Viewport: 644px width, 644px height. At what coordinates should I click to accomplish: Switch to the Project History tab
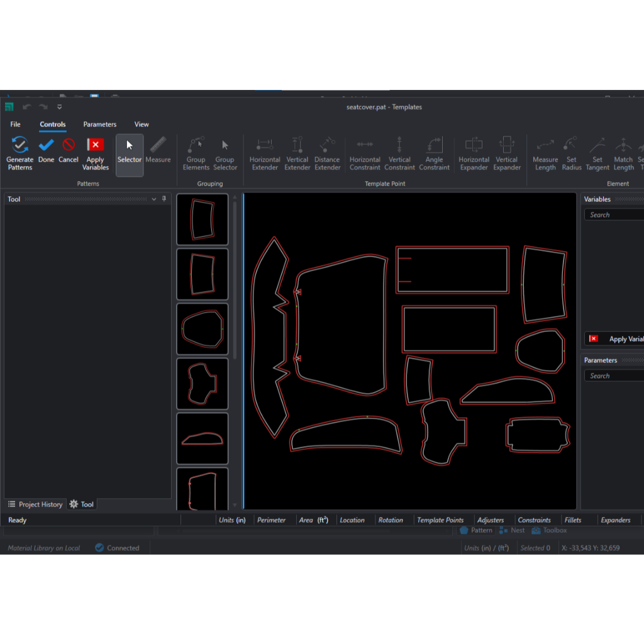click(35, 504)
